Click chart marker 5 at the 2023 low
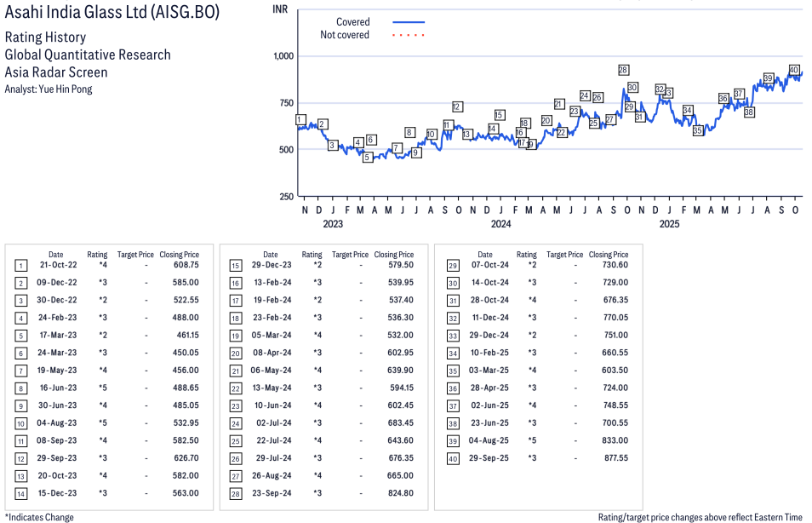The height and width of the screenshot is (523, 812). tap(368, 158)
